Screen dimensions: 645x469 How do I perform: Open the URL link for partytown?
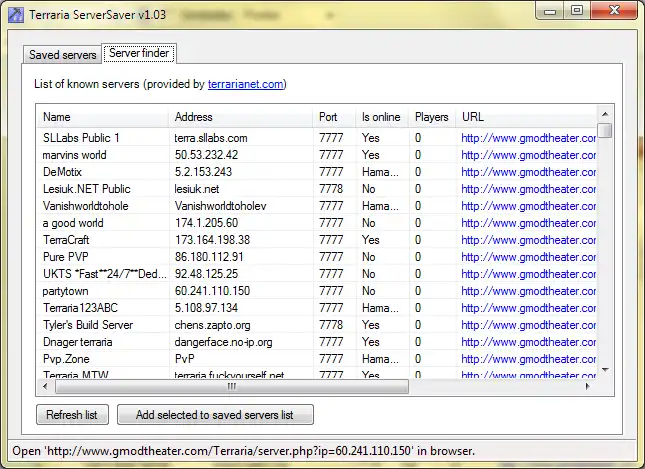529,291
